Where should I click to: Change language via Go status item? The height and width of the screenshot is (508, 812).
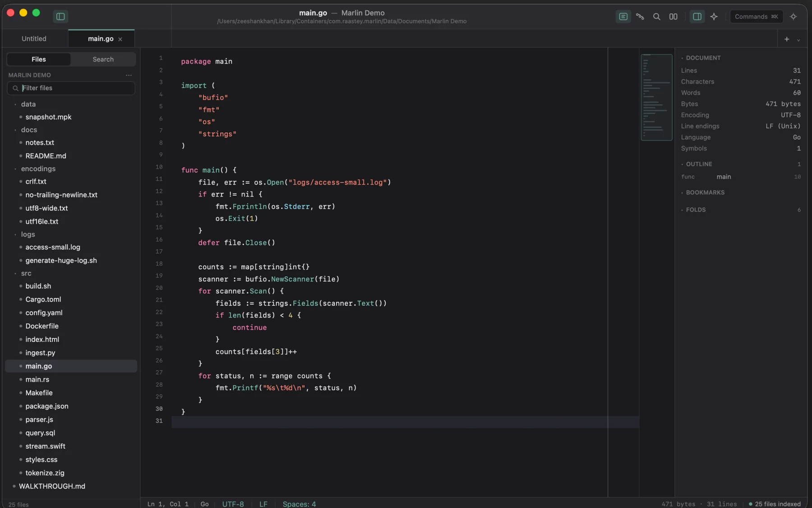(204, 504)
